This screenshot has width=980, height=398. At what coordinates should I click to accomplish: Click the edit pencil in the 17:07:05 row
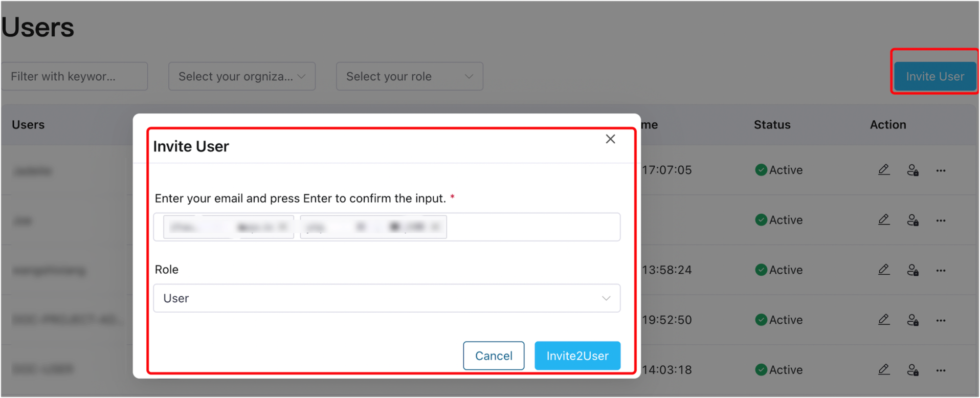884,170
